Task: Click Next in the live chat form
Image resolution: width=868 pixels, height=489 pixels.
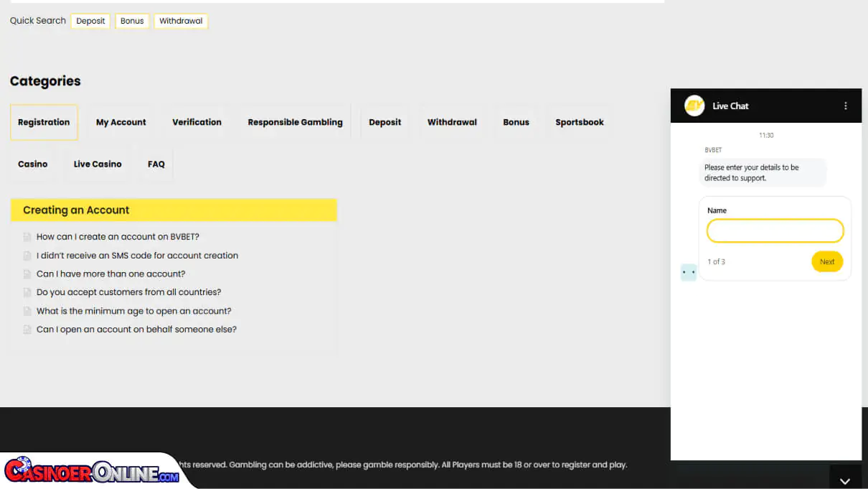Action: click(x=827, y=261)
